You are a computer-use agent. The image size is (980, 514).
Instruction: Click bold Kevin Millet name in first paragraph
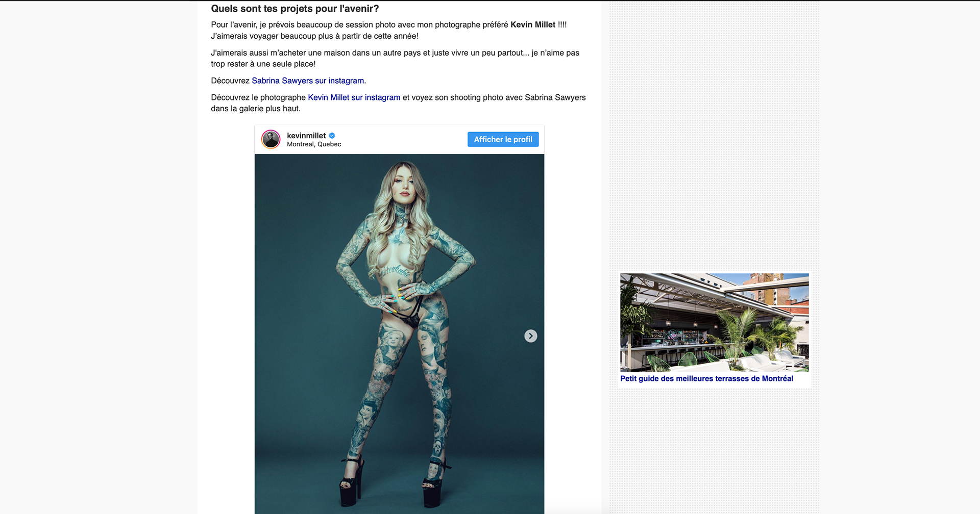tap(533, 24)
